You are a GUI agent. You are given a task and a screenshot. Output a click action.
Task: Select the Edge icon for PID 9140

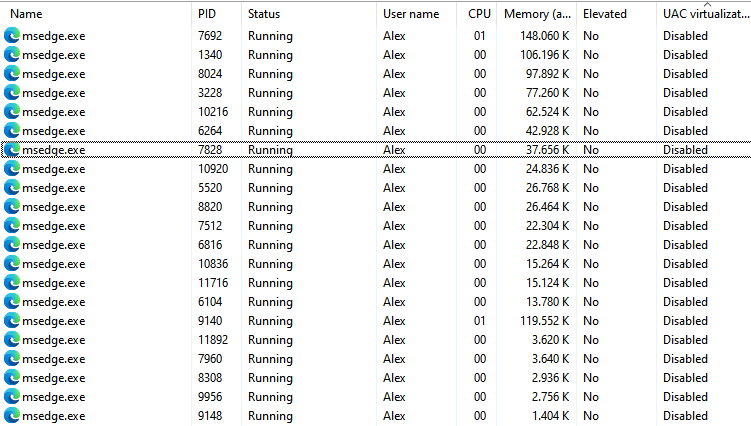[12, 321]
